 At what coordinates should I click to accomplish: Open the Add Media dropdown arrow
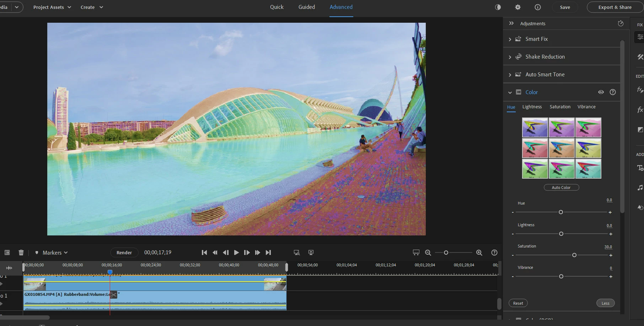pos(16,7)
